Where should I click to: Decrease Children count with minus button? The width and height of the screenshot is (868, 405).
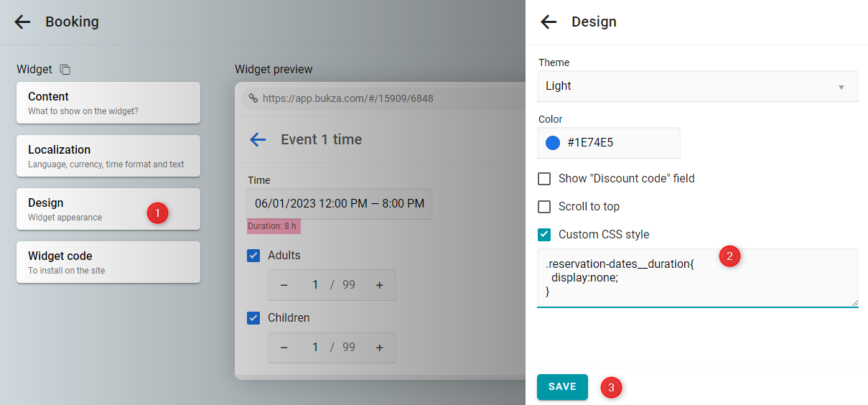pyautogui.click(x=284, y=348)
